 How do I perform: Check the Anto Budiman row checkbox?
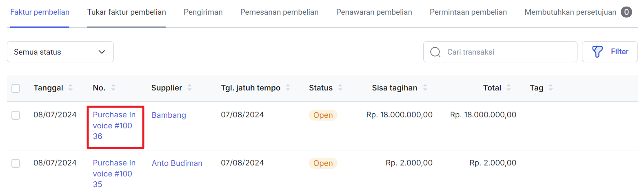(x=16, y=163)
